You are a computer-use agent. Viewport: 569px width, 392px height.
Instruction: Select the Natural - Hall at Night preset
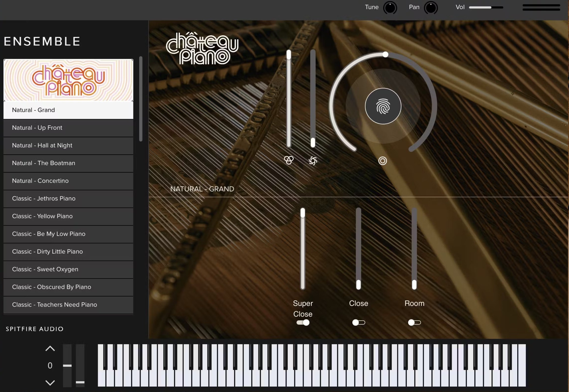coord(68,146)
